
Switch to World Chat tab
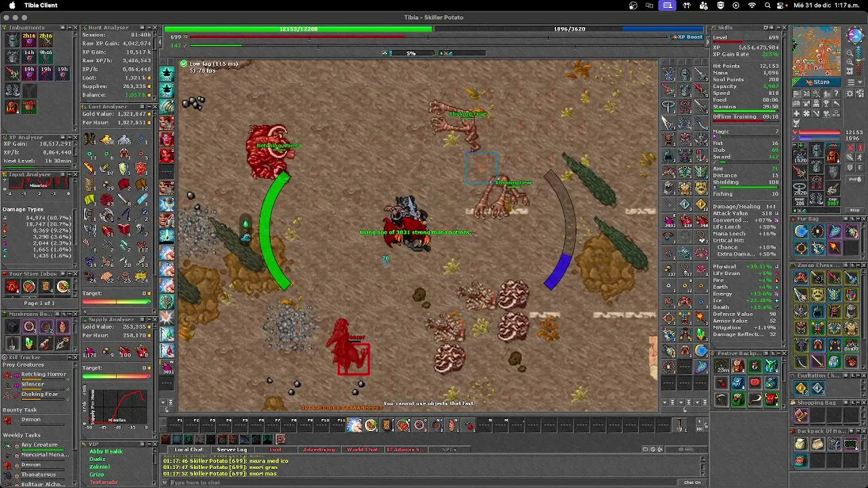point(362,449)
